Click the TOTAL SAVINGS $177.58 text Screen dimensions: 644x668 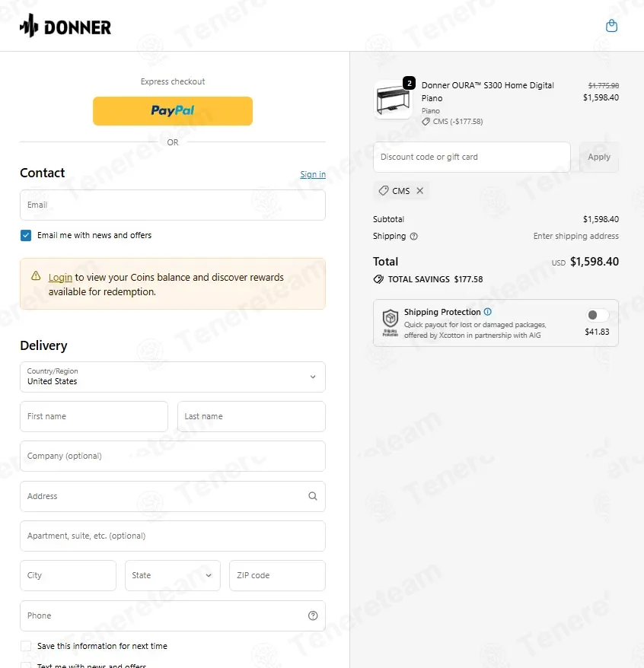pos(435,279)
